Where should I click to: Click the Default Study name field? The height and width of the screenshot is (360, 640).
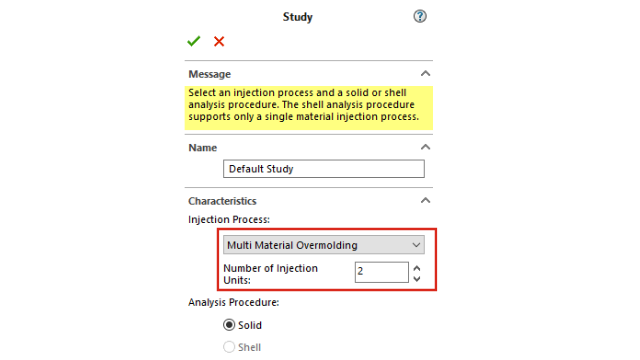click(x=324, y=169)
